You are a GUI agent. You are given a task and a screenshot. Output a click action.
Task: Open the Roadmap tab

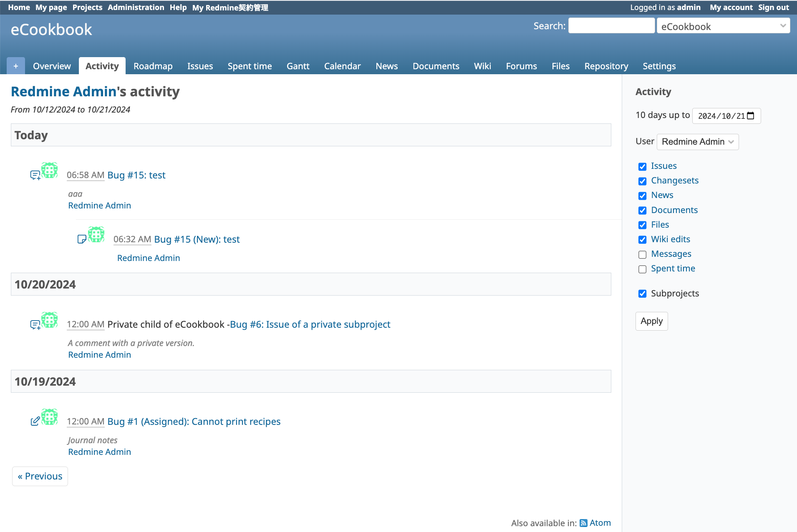coord(153,66)
